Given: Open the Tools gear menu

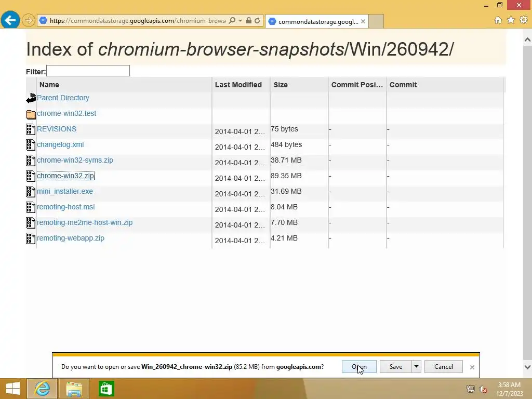Looking at the screenshot, I should (524, 20).
